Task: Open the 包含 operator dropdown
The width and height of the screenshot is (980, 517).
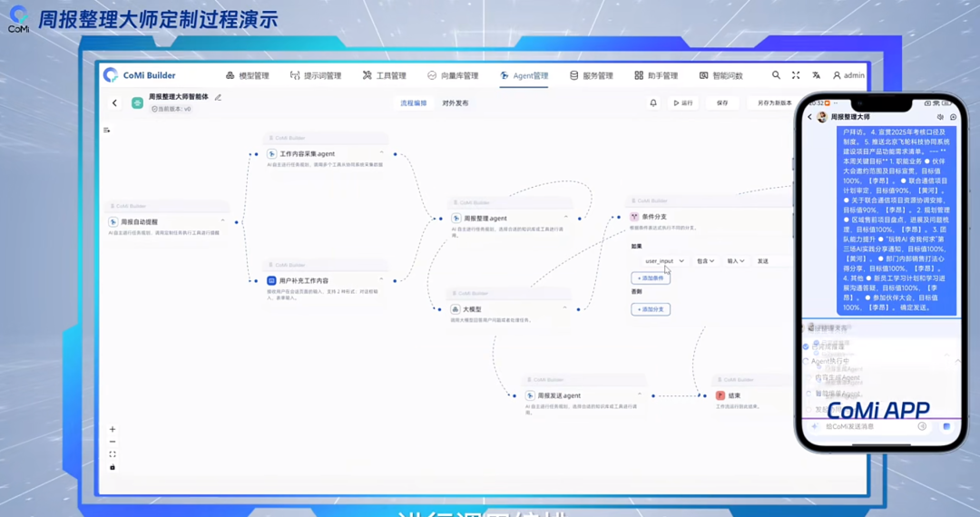Action: (x=705, y=261)
